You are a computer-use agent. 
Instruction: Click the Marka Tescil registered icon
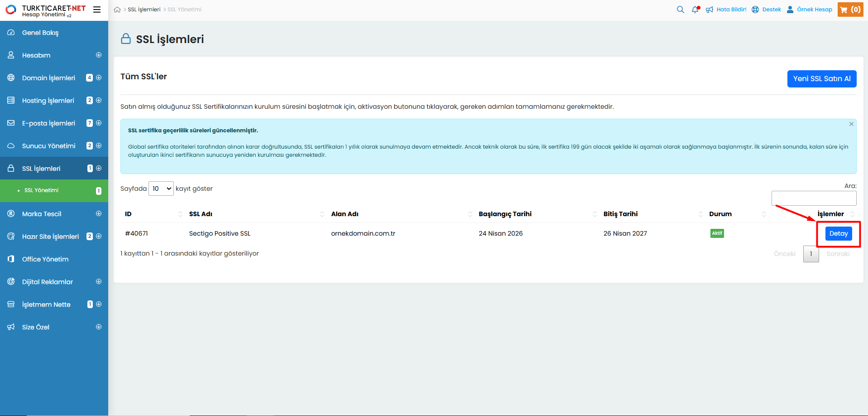pyautogui.click(x=11, y=214)
